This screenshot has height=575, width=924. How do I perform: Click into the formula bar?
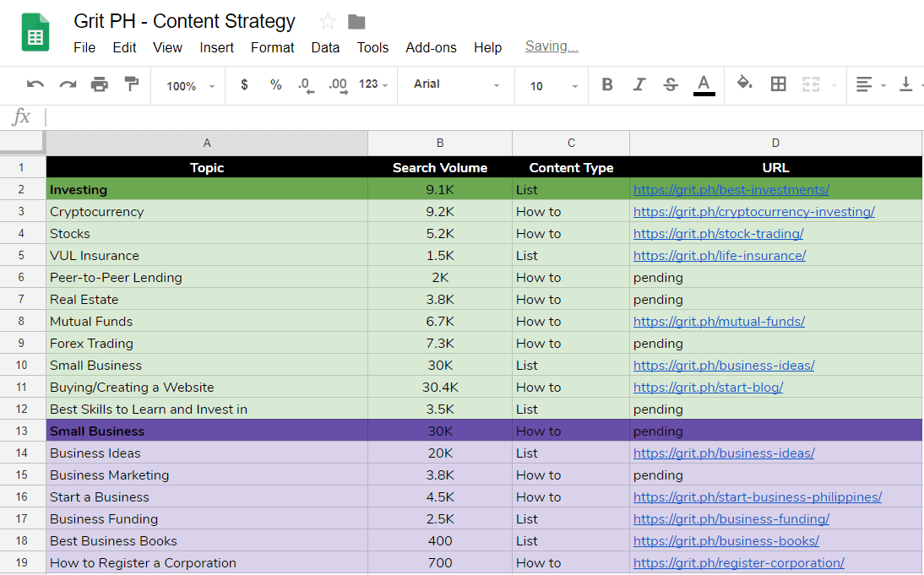tap(483, 117)
